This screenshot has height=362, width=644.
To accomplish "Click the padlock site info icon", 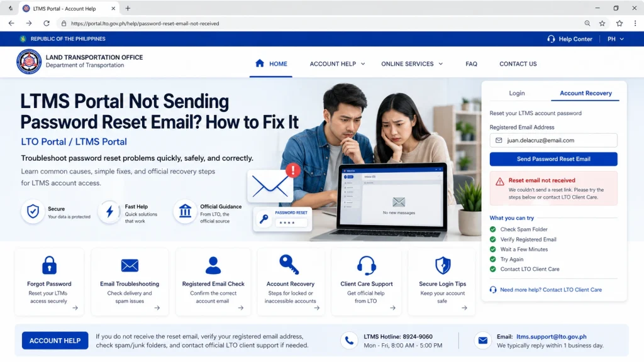I will [x=64, y=23].
